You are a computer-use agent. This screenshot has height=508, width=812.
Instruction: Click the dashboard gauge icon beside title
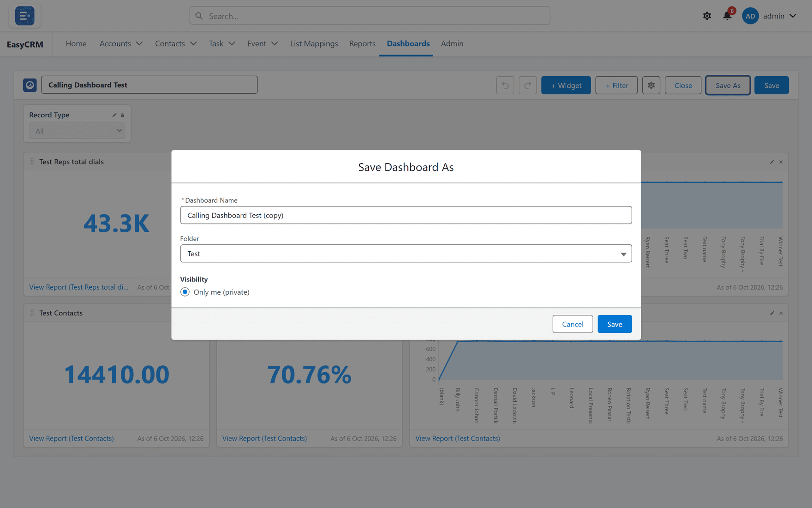[30, 85]
